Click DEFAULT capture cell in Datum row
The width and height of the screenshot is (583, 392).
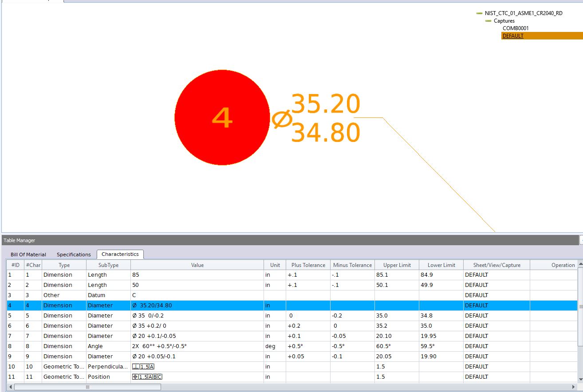tap(497, 295)
